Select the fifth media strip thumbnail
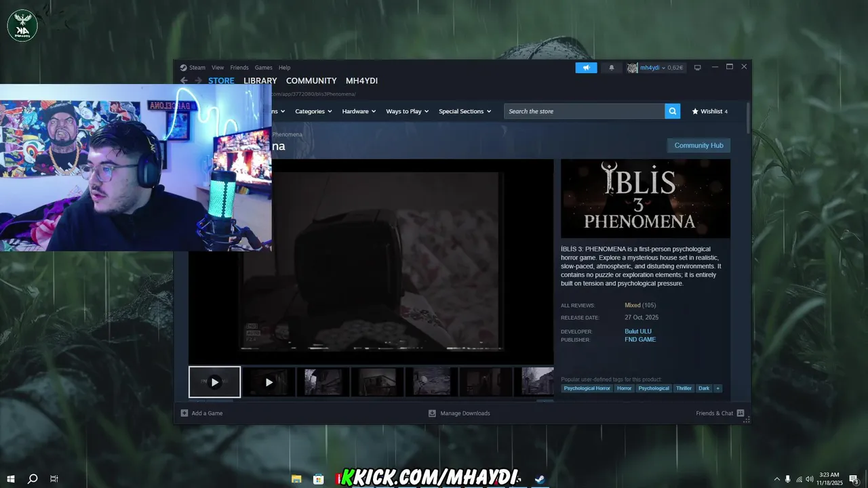 [431, 382]
